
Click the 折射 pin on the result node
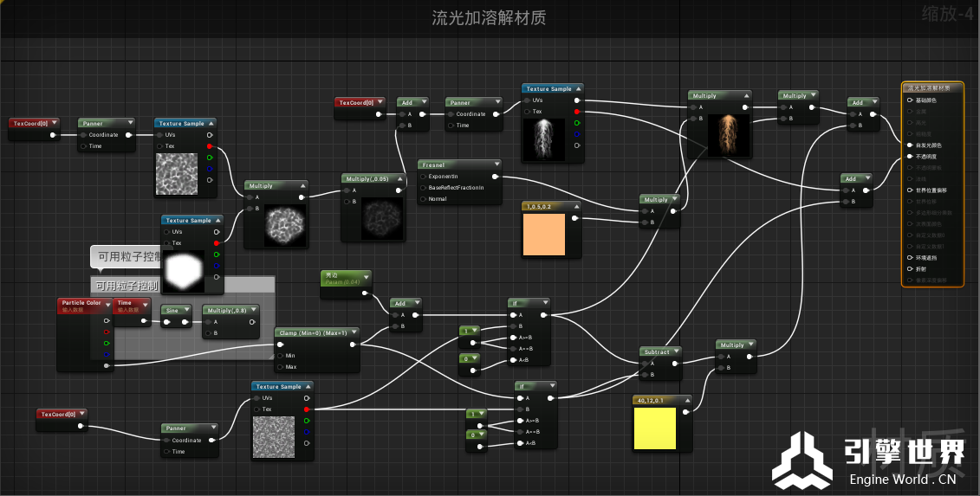pos(909,268)
